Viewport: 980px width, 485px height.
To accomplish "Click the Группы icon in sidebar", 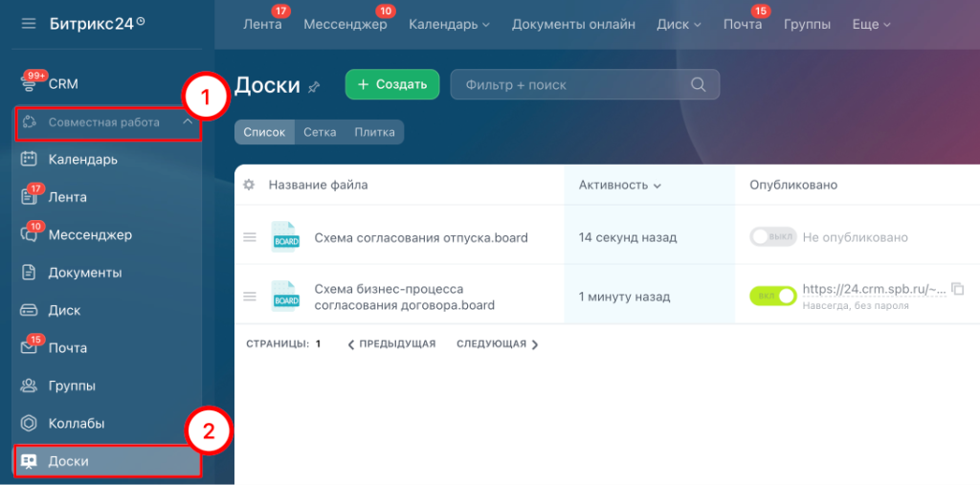I will 29,386.
